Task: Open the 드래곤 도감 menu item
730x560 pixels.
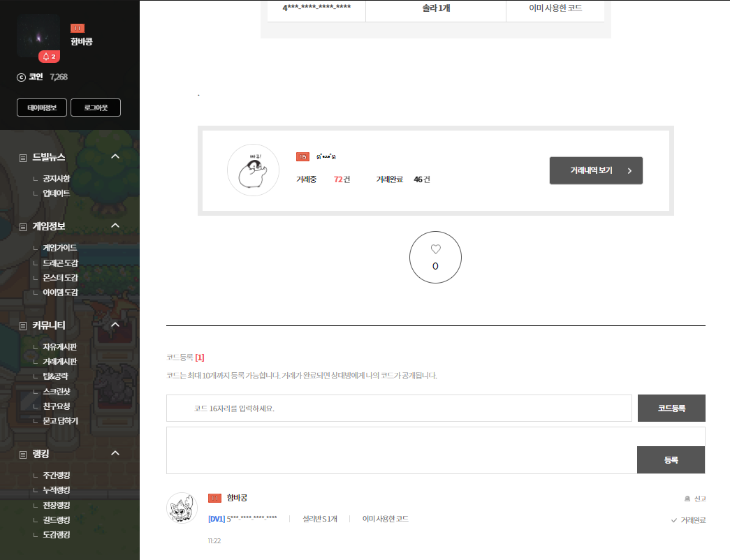Action: (60, 263)
